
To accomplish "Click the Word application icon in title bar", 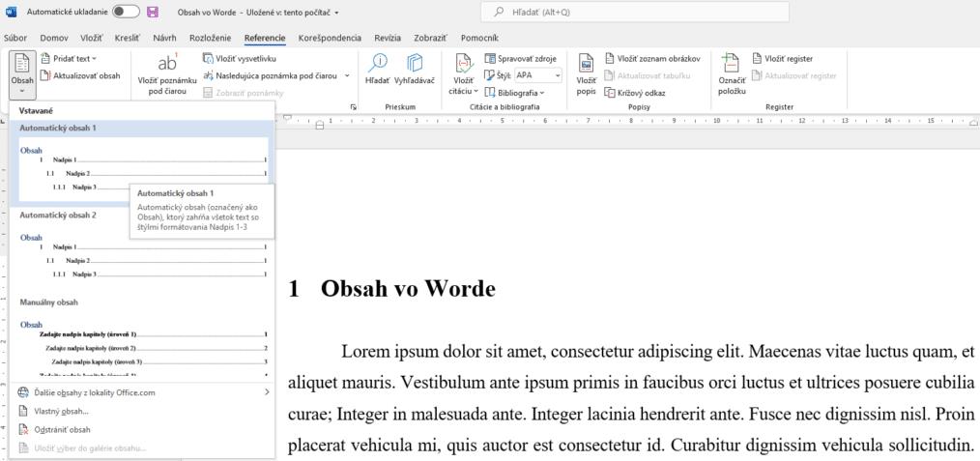I will click(12, 12).
